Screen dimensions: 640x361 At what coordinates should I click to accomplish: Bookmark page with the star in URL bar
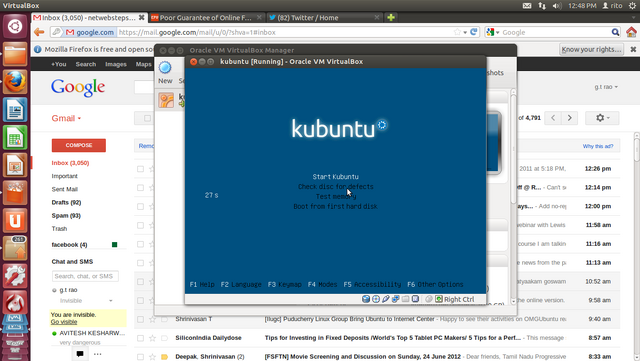(457, 32)
